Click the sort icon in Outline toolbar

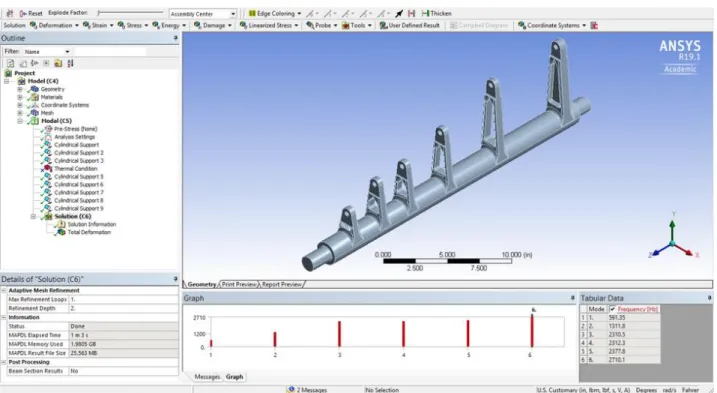pyautogui.click(x=70, y=63)
